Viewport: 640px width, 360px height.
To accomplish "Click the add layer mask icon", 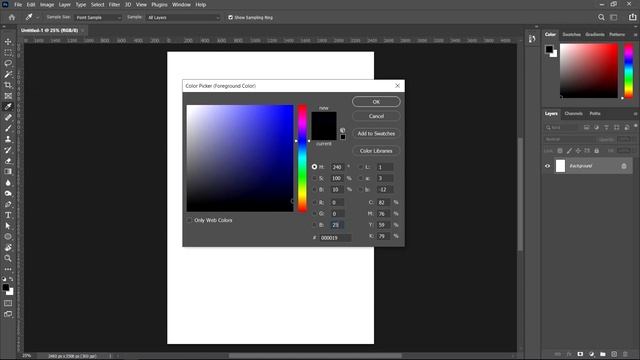I will [x=580, y=354].
